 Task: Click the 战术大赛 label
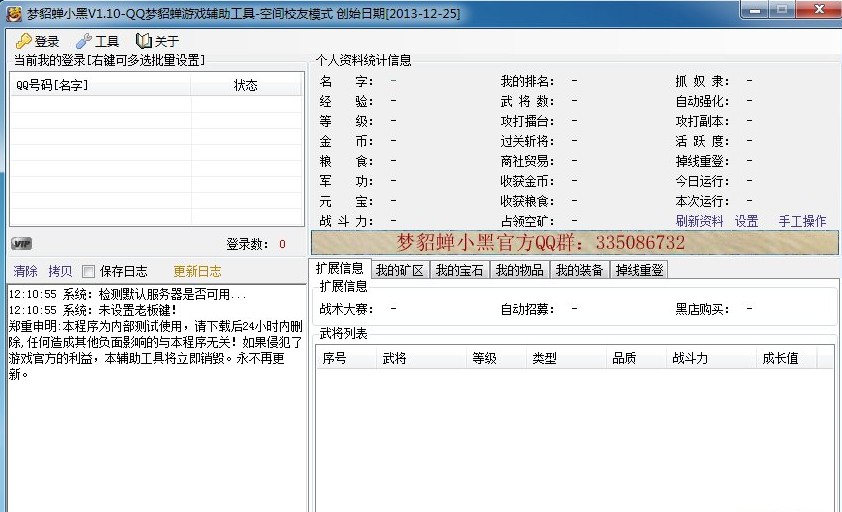click(346, 309)
